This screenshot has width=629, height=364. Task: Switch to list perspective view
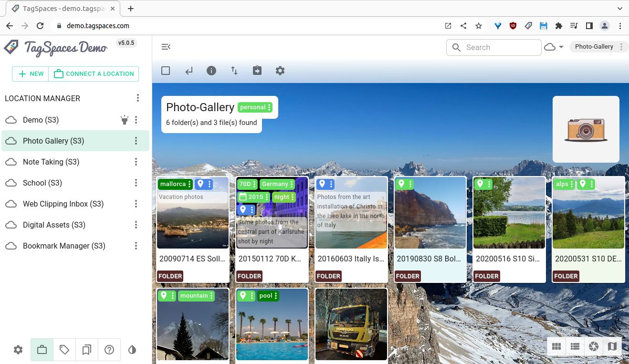(x=575, y=346)
